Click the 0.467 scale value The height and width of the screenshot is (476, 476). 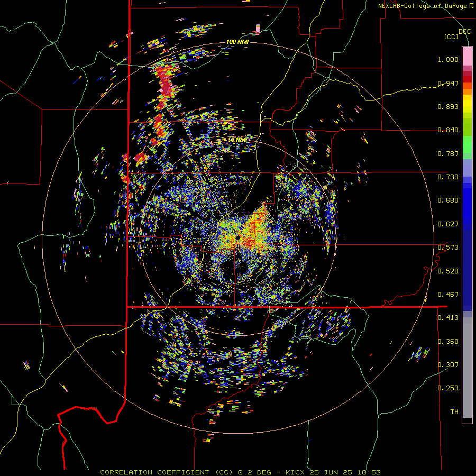(448, 295)
